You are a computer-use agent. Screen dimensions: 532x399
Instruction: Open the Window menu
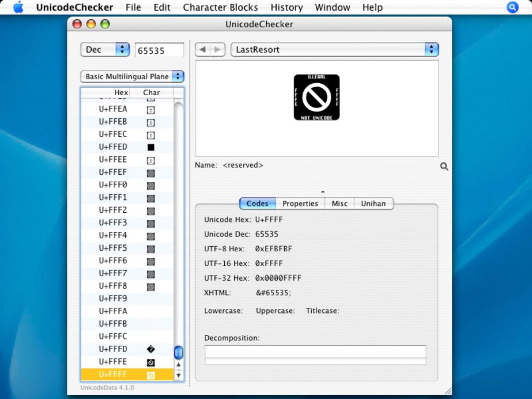pyautogui.click(x=332, y=7)
